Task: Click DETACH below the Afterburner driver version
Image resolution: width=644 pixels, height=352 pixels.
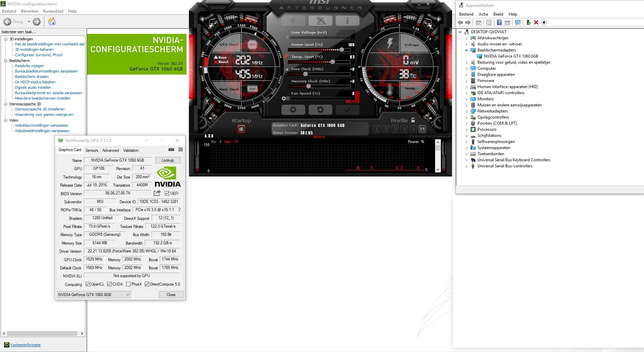Action: pyautogui.click(x=319, y=137)
